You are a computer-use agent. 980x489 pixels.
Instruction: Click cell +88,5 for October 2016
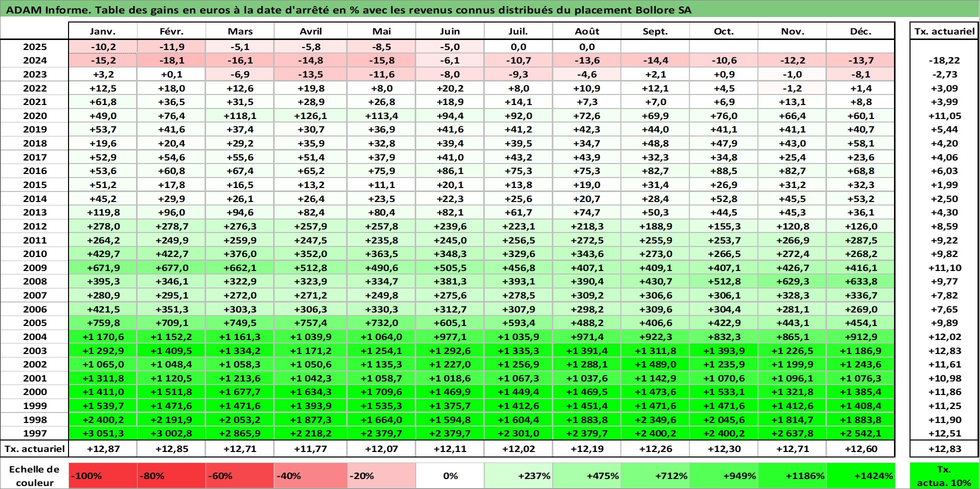coord(724,171)
